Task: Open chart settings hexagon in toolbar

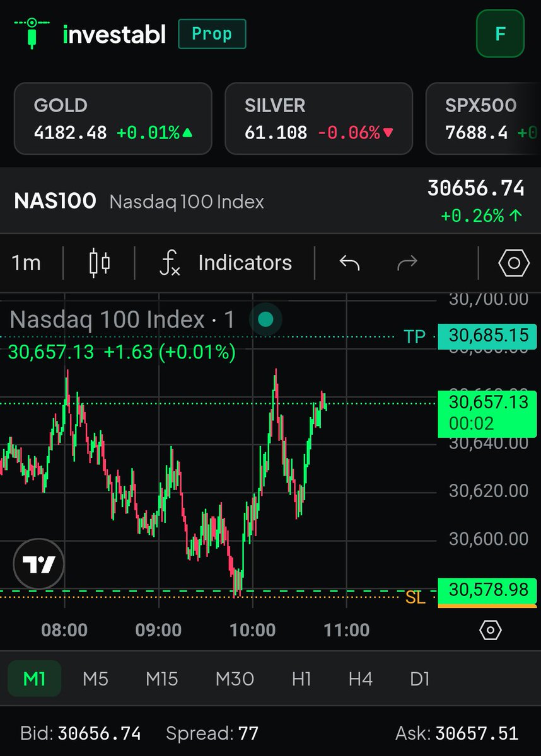Action: 513,263
